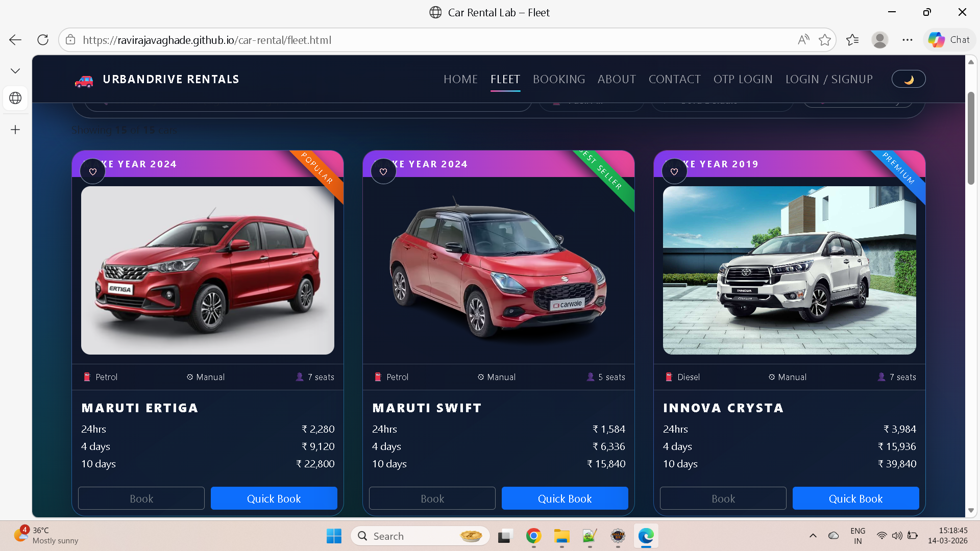Image resolution: width=980 pixels, height=551 pixels.
Task: Open OTP LOGIN nav link
Action: 743,80
